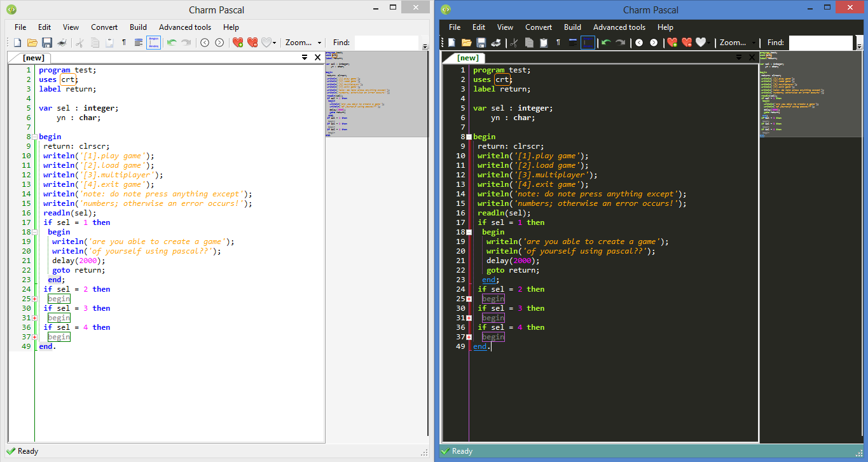Open the tab list chevron next to [new]
868x462 pixels.
pyautogui.click(x=305, y=57)
